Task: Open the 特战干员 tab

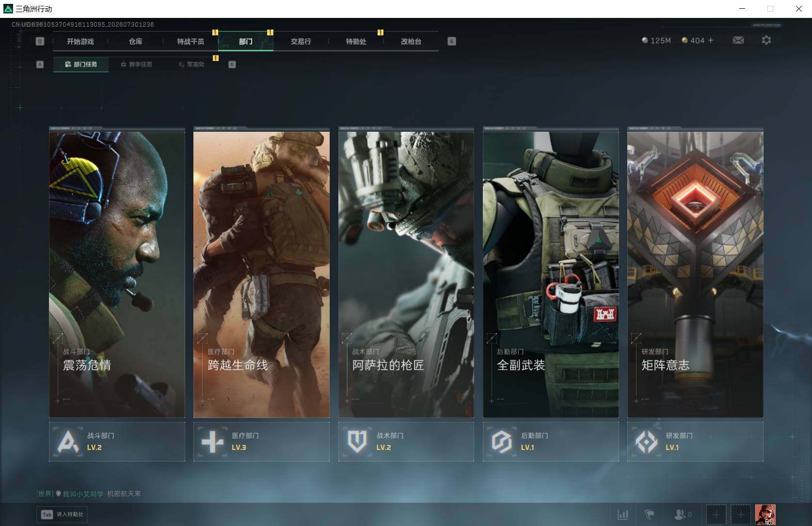Action: pos(191,42)
